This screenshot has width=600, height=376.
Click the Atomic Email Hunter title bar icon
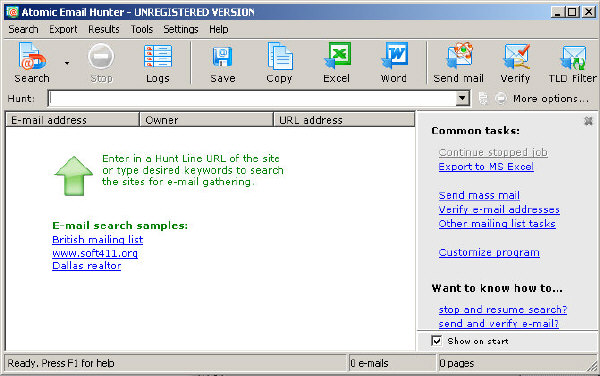[x=12, y=12]
